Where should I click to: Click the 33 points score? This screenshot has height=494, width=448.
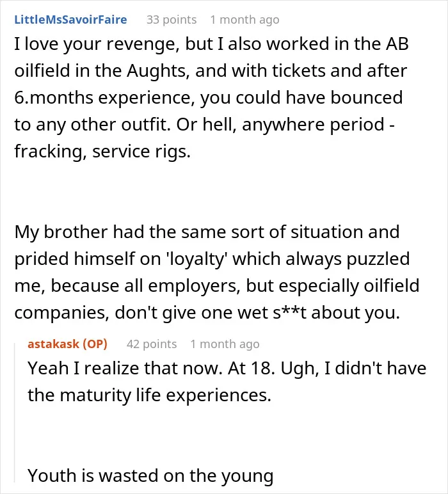tap(172, 20)
